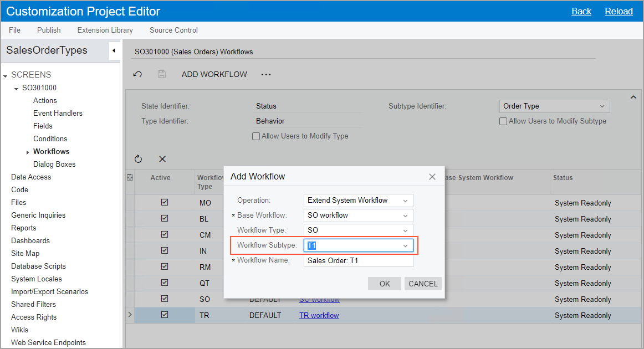Open the TR workflow link
The width and height of the screenshot is (644, 349).
(x=319, y=315)
